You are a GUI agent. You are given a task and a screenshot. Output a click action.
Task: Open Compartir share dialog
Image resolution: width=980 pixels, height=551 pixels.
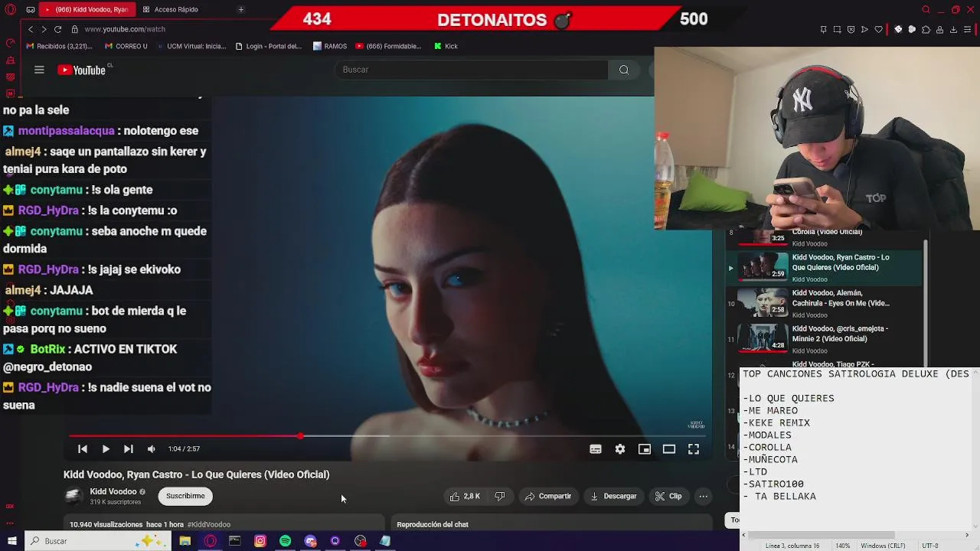[x=548, y=496]
